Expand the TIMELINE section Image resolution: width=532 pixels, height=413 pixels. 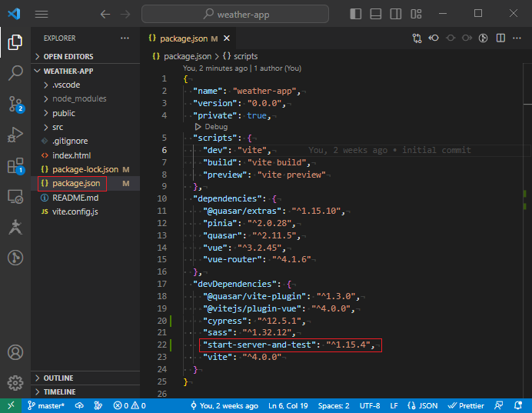(x=85, y=392)
